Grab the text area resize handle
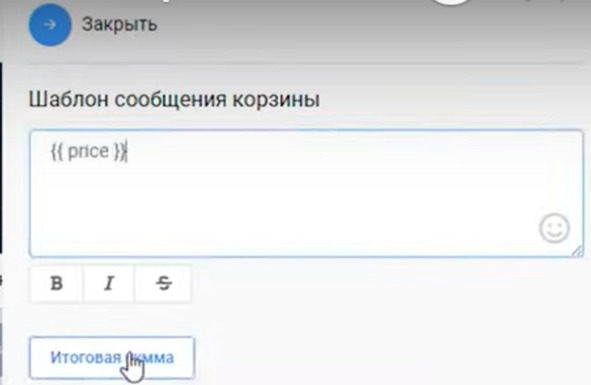 click(577, 251)
